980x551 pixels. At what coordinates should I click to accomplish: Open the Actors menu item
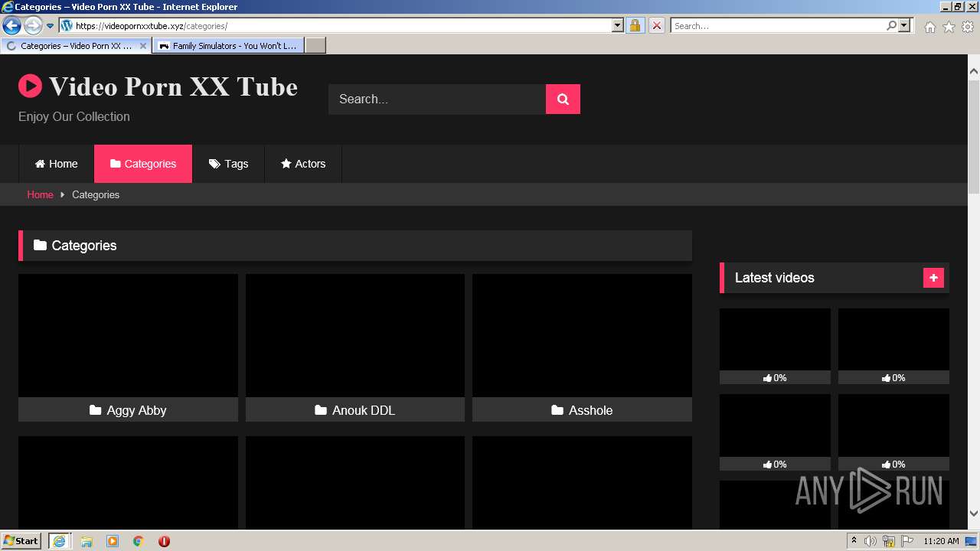[x=303, y=164]
